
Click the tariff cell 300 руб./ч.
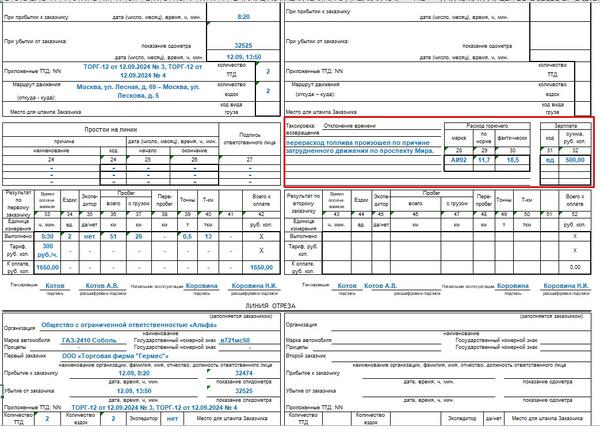point(49,249)
